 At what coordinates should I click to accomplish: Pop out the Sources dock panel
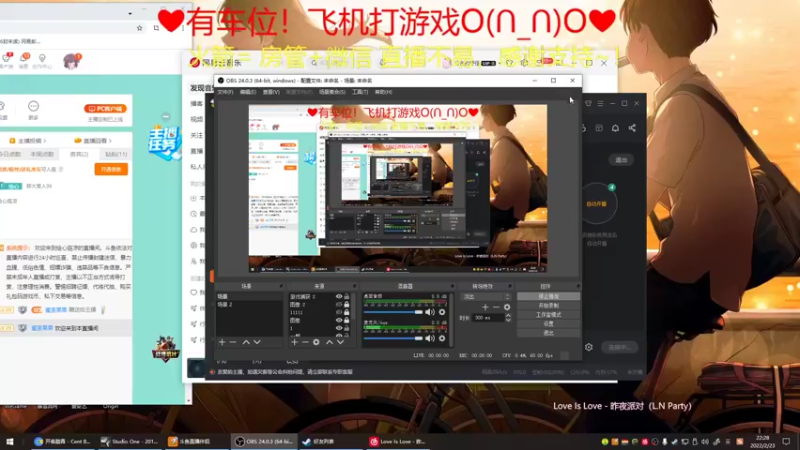(354, 286)
